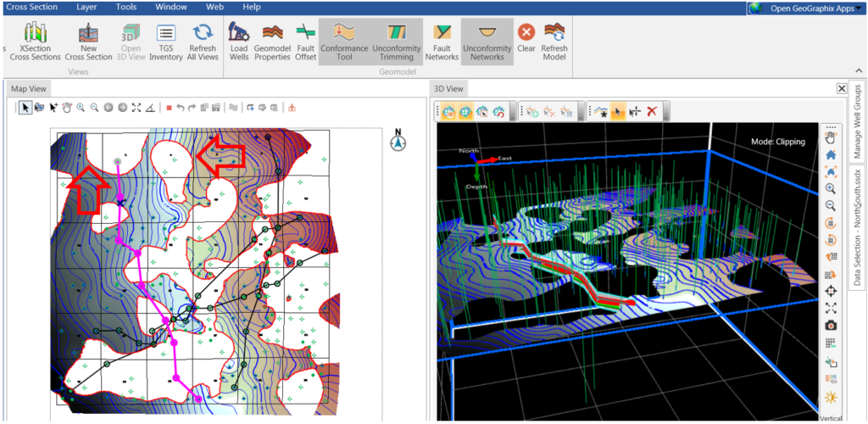Viewport: 868px width, 424px height.
Task: Open the Layer menu
Action: 86,7
